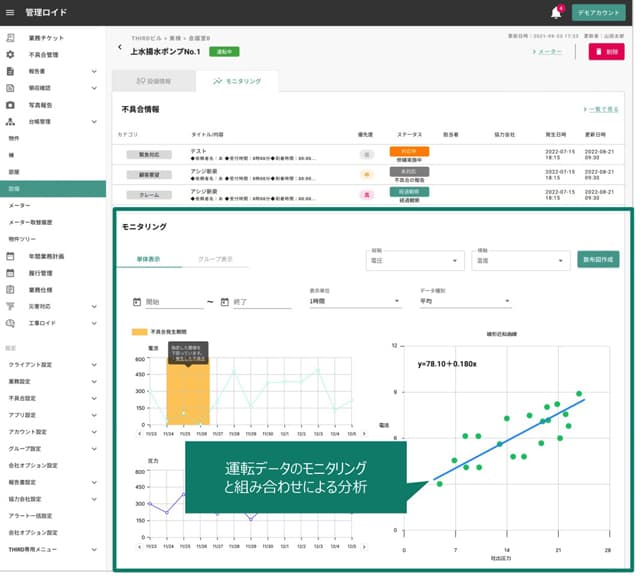
Task: Expand the 報告書 sidebar section
Action: tap(94, 71)
